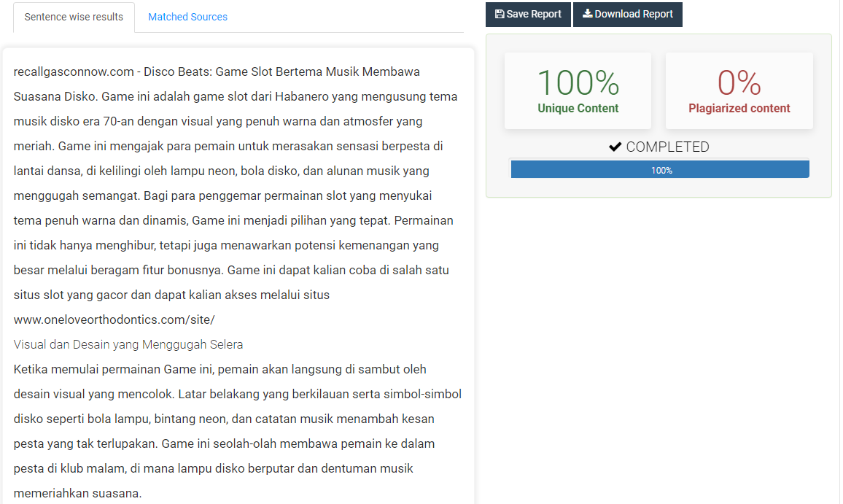This screenshot has height=504, width=843.
Task: Click the floppy disk icon on Save Report
Action: [x=500, y=14]
